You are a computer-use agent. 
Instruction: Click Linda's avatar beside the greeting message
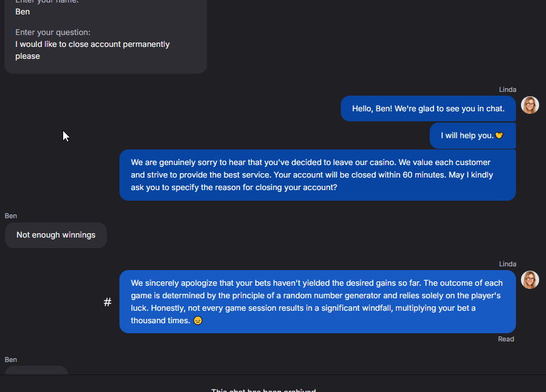coord(530,105)
